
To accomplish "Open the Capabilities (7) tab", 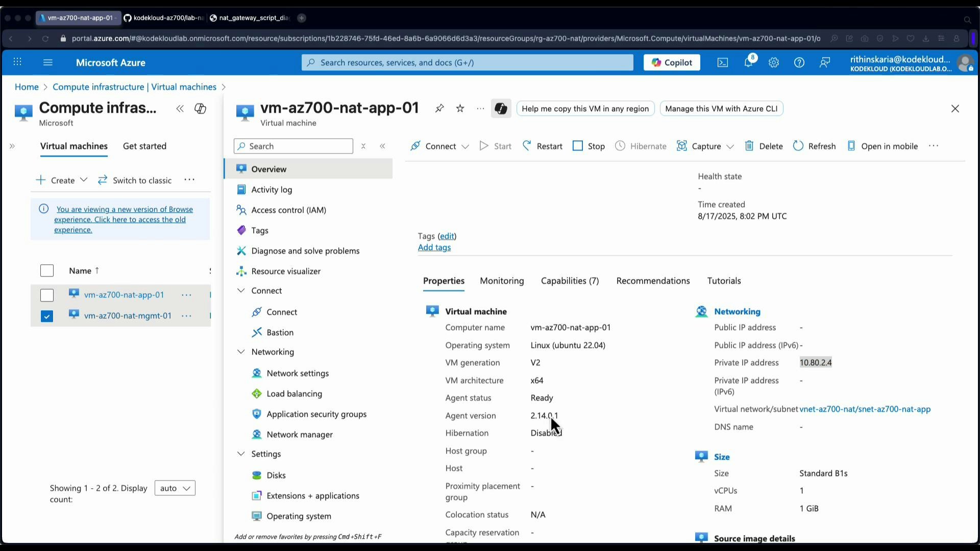I will coord(570,281).
